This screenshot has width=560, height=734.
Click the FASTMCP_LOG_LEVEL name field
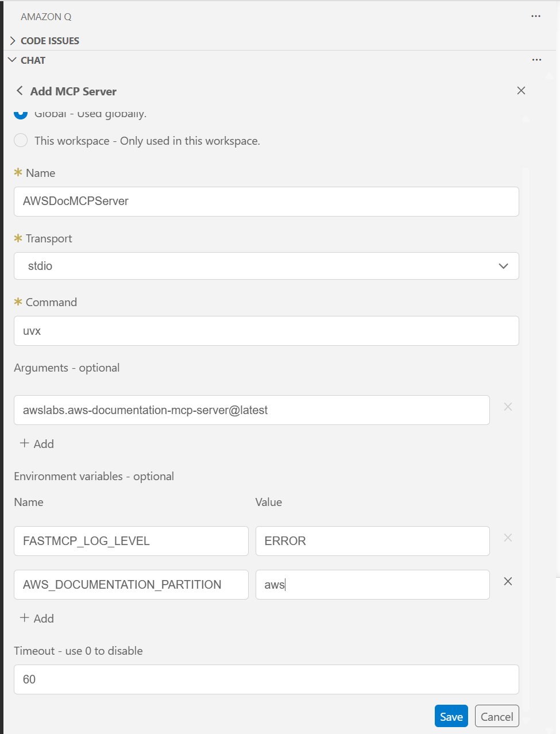(x=131, y=541)
